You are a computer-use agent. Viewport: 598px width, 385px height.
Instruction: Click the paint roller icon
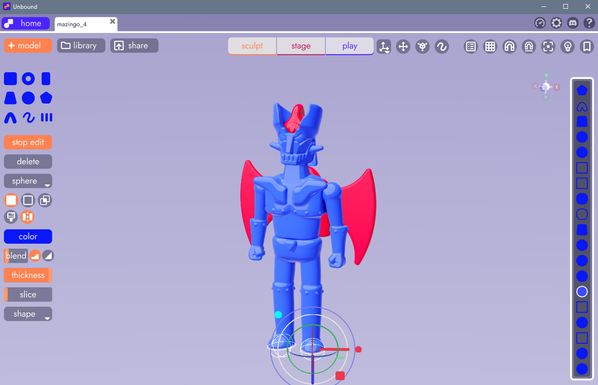pyautogui.click(x=11, y=217)
